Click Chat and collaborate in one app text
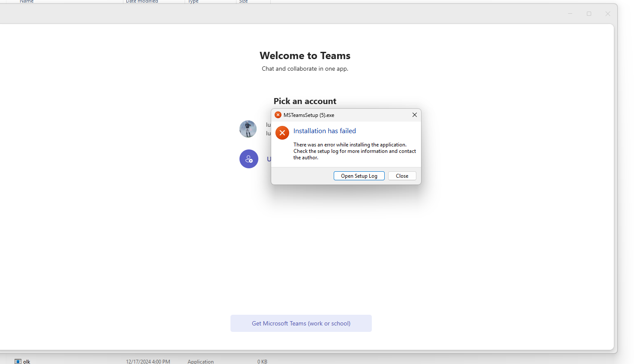 click(305, 69)
